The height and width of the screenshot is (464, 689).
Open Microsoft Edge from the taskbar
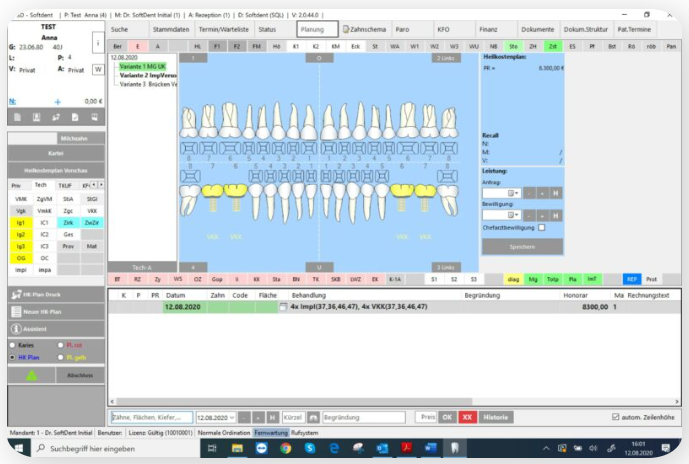(x=334, y=448)
